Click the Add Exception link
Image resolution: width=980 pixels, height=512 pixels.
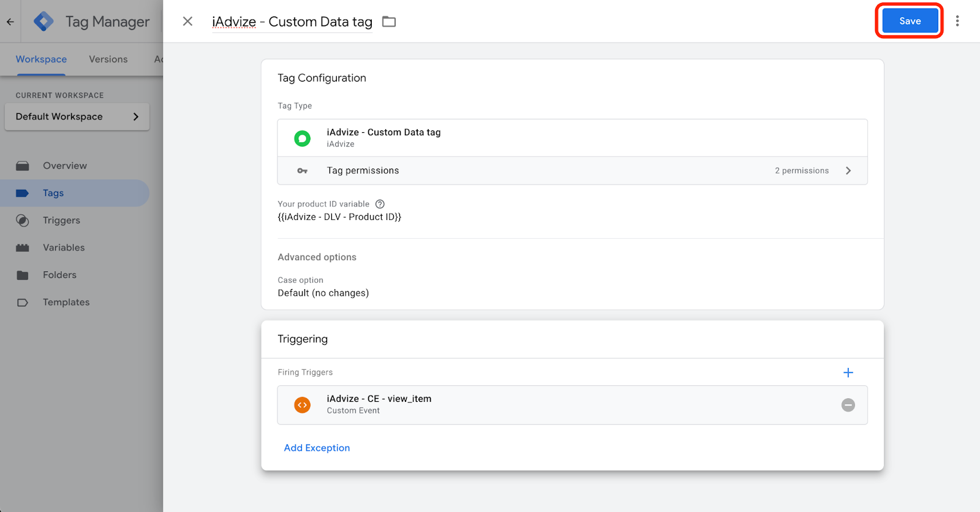[x=317, y=448]
